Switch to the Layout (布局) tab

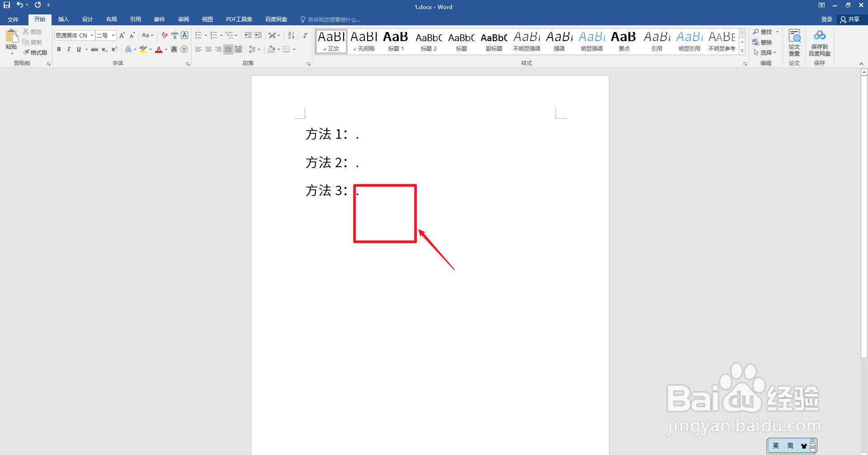(111, 19)
